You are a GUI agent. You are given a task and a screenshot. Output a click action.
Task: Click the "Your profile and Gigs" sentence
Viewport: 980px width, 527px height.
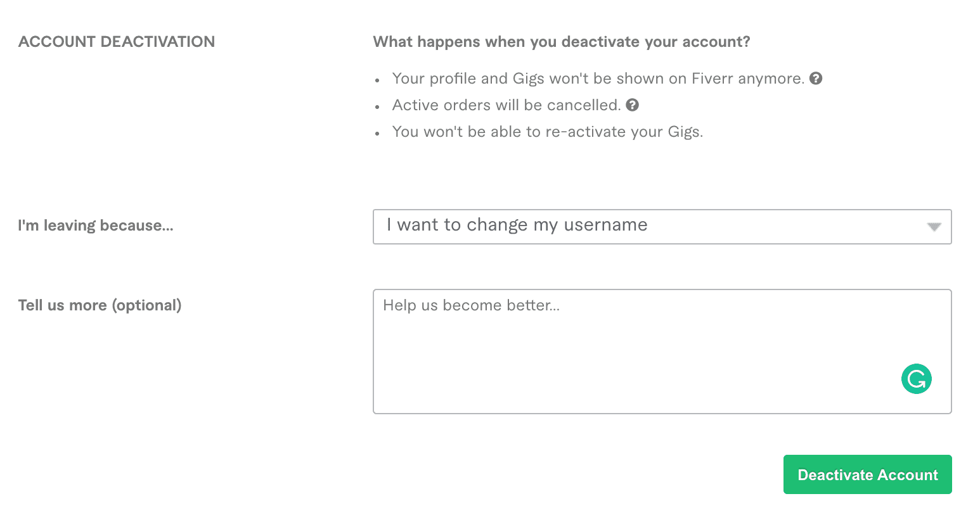[x=598, y=79]
